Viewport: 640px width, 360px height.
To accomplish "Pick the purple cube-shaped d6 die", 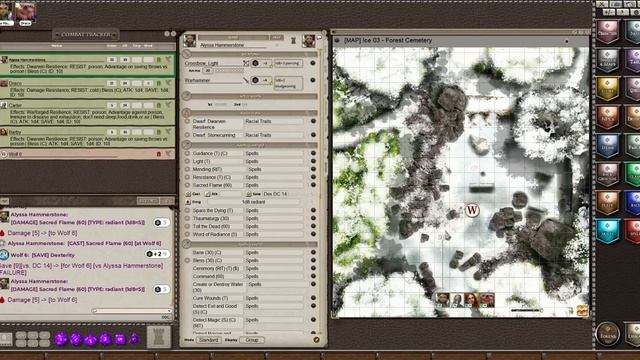I will (120, 339).
